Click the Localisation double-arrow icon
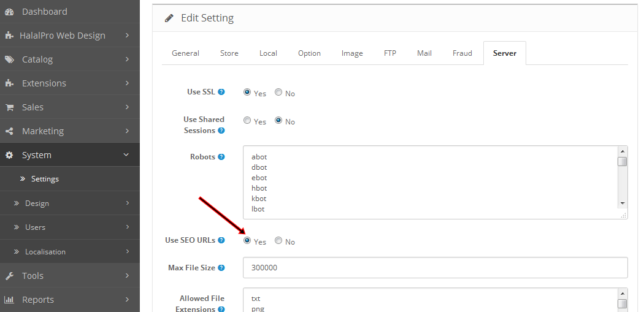 17,252
